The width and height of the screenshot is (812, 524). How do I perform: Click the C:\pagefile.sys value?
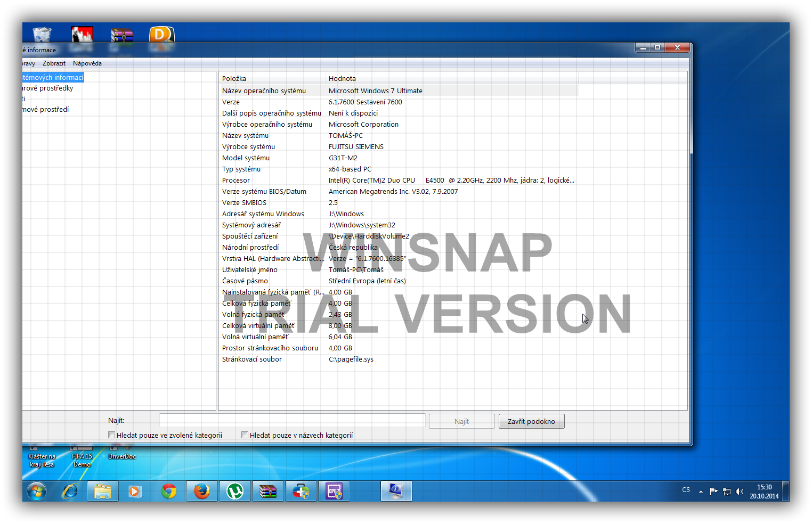351,359
